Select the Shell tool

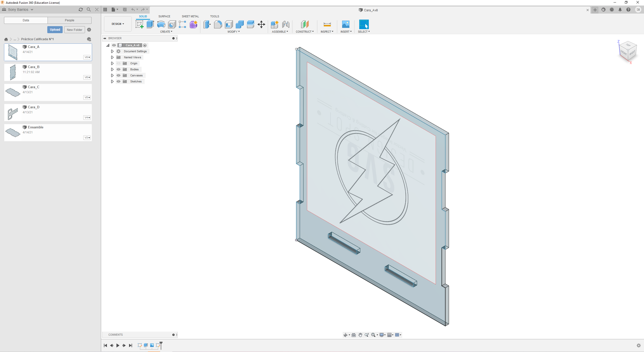[x=229, y=24]
